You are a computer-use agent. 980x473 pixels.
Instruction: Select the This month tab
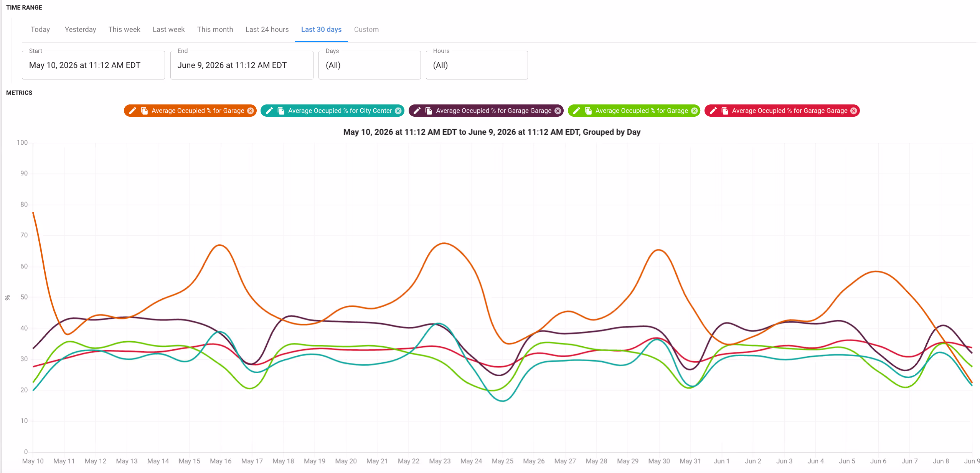215,30
